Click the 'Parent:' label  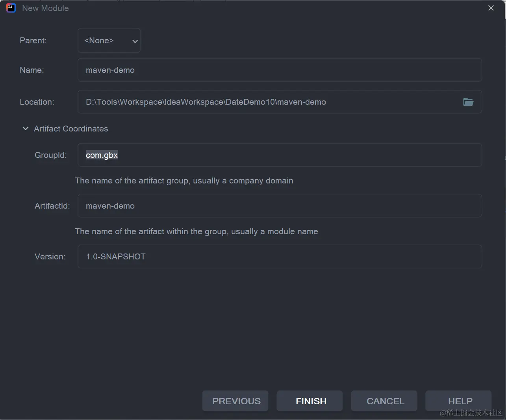tap(33, 41)
